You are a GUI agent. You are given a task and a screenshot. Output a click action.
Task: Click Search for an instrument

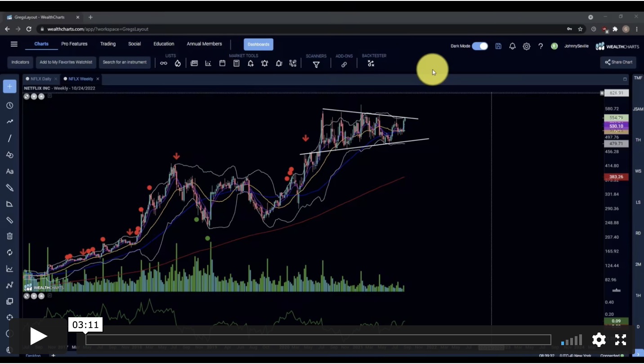point(125,62)
